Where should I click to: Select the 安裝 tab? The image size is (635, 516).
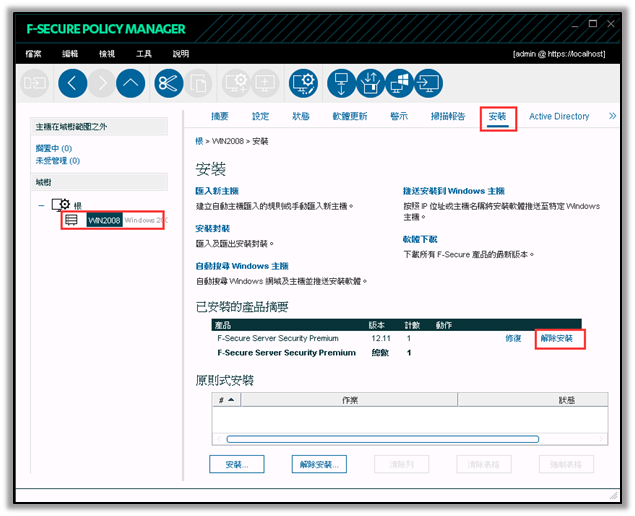pyautogui.click(x=497, y=117)
